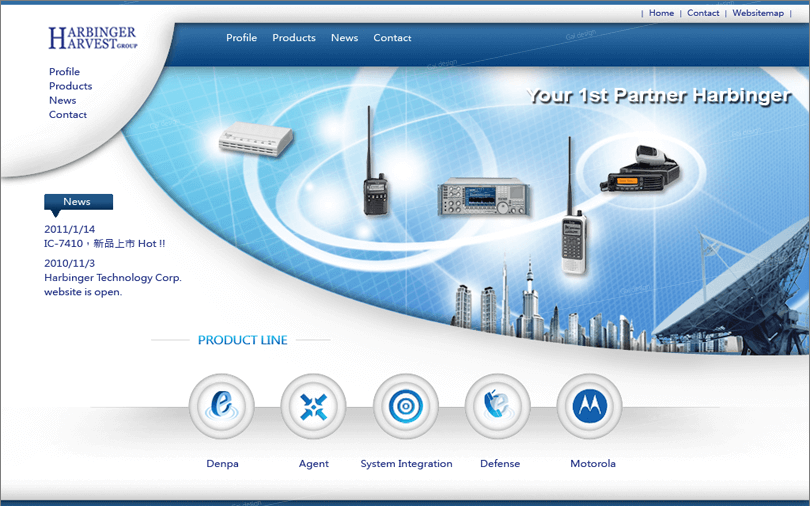810x506 pixels.
Task: Open the Defense phone icon
Action: [x=498, y=406]
